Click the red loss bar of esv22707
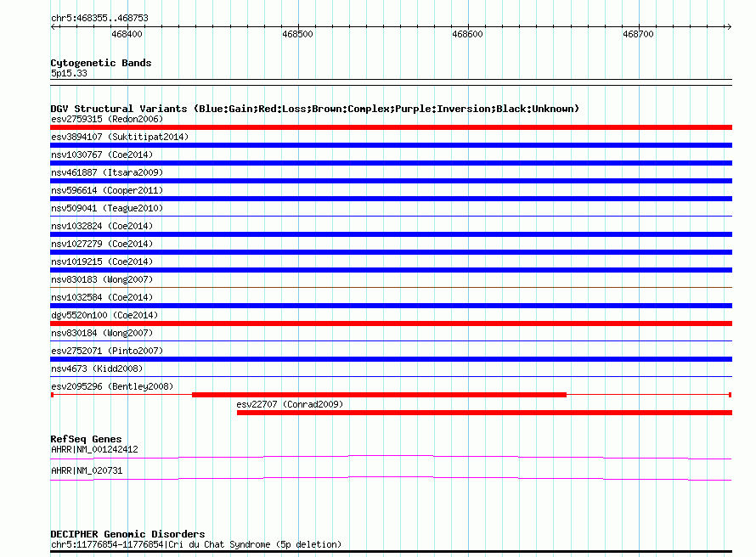The height and width of the screenshot is (557, 756). [484, 413]
